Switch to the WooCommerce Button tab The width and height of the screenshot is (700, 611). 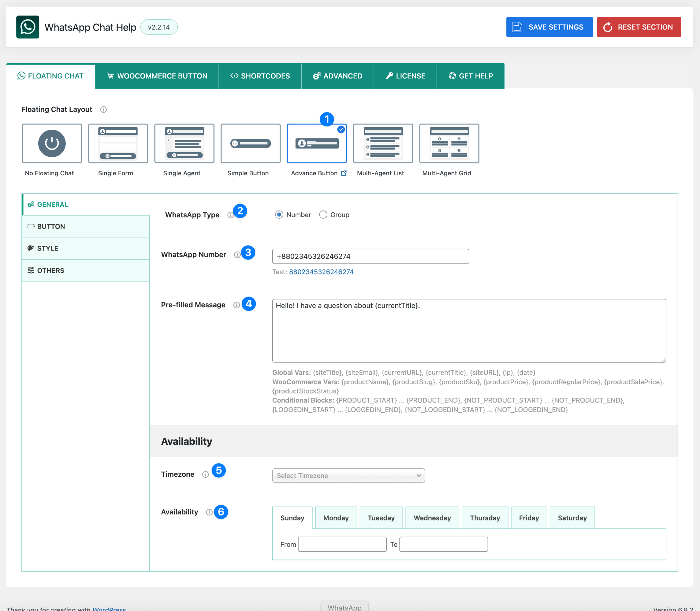click(x=157, y=76)
